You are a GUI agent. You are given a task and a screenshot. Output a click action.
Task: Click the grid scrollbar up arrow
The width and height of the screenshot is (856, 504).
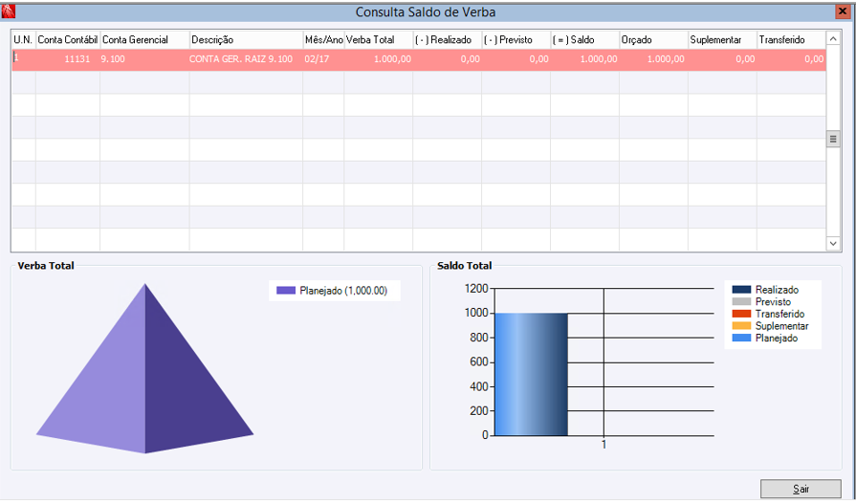tap(832, 39)
